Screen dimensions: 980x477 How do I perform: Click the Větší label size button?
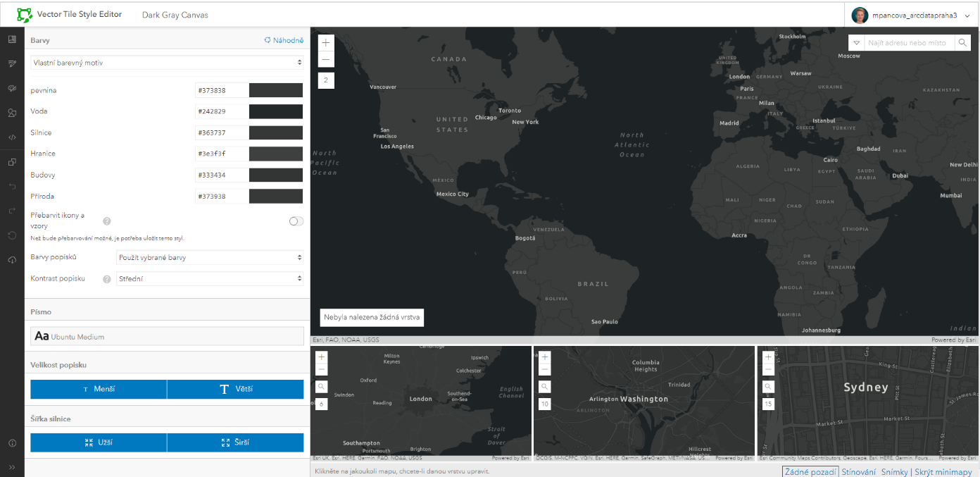coord(236,389)
